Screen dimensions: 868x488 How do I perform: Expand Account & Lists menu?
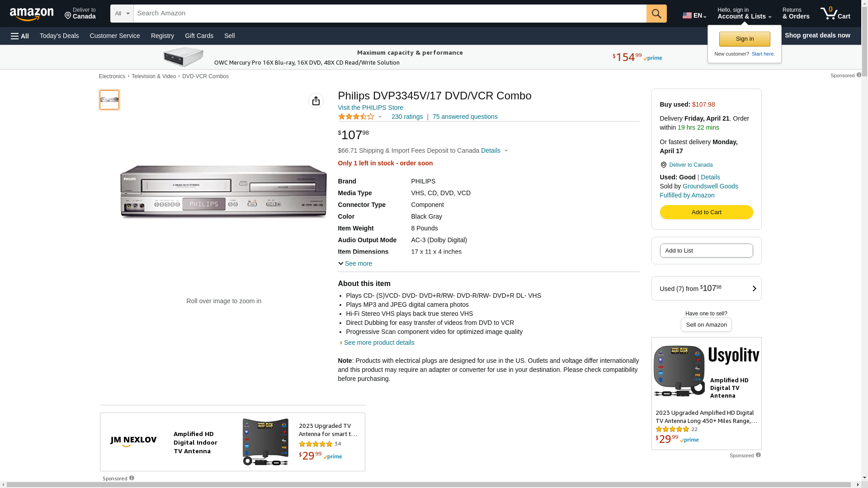click(744, 14)
